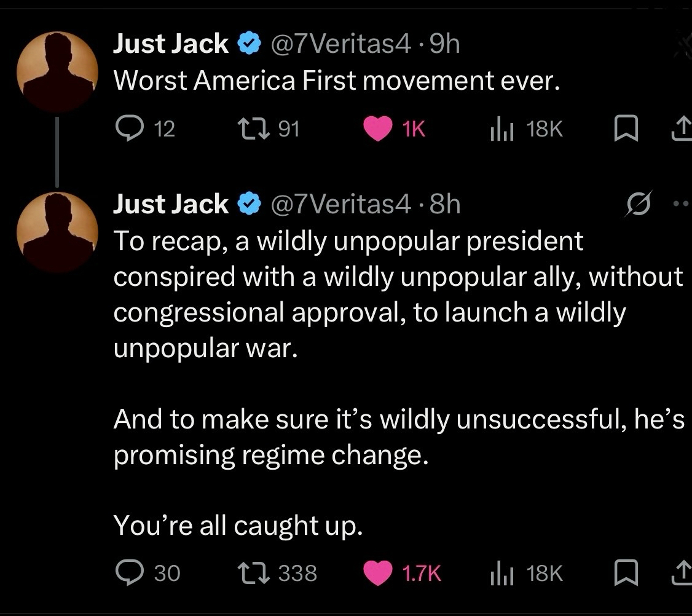Viewport: 692px width, 616px height.
Task: Repost the 'To recap' post
Action: click(251, 572)
